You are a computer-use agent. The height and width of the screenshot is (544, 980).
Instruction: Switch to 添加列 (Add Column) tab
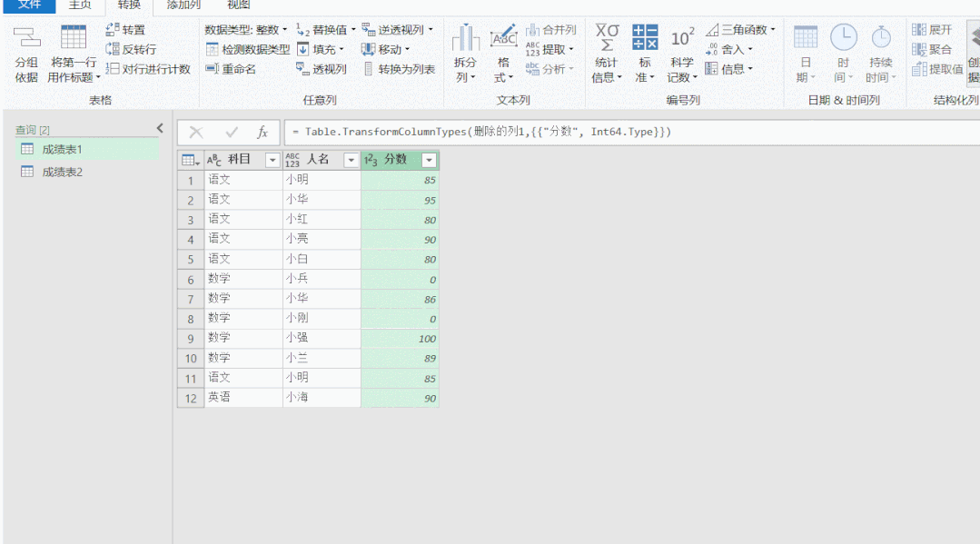pos(183,5)
